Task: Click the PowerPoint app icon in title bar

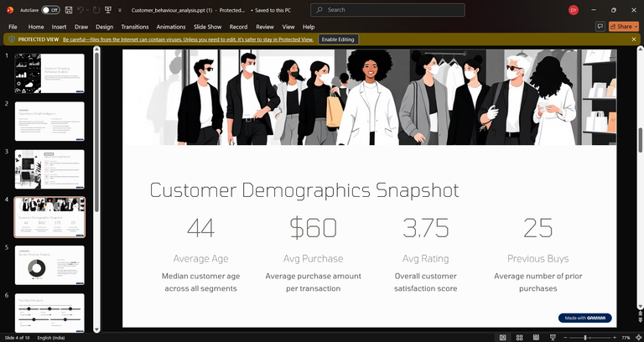Action: [x=10, y=10]
